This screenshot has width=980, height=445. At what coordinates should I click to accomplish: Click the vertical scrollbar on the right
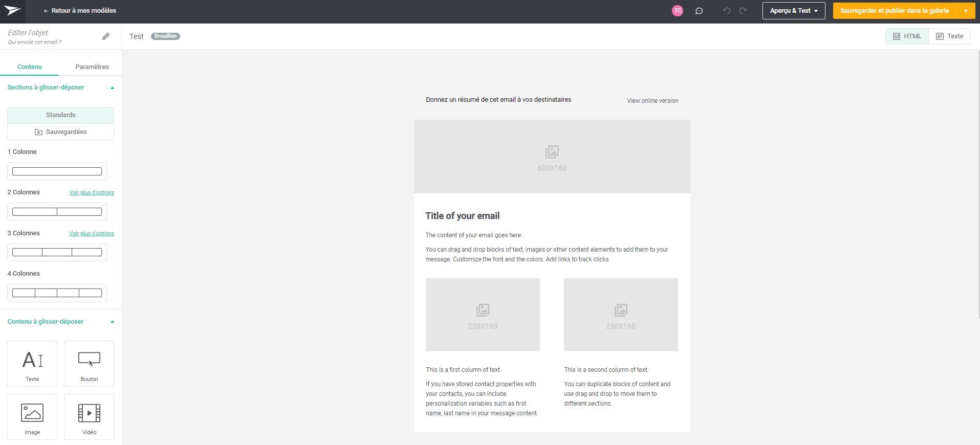pyautogui.click(x=978, y=184)
